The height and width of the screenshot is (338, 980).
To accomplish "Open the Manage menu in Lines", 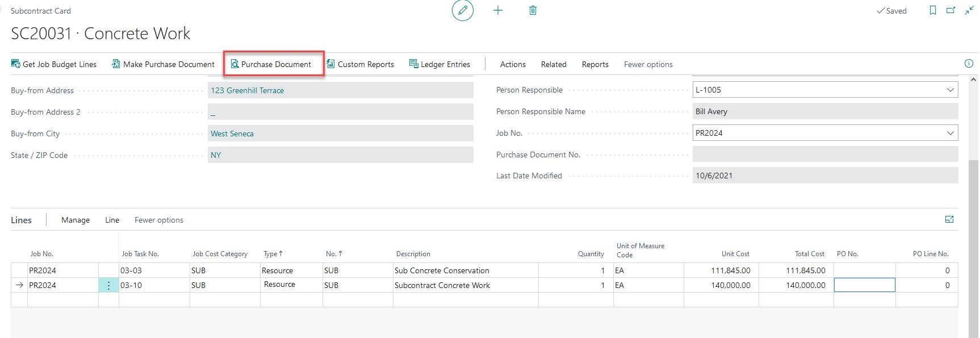I will pos(76,220).
